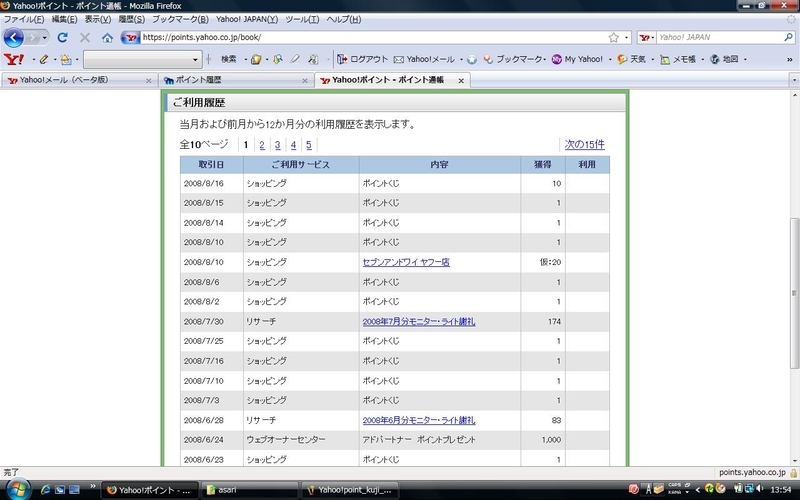Go back with the browser Back arrow
The height and width of the screenshot is (500, 800).
[14, 37]
